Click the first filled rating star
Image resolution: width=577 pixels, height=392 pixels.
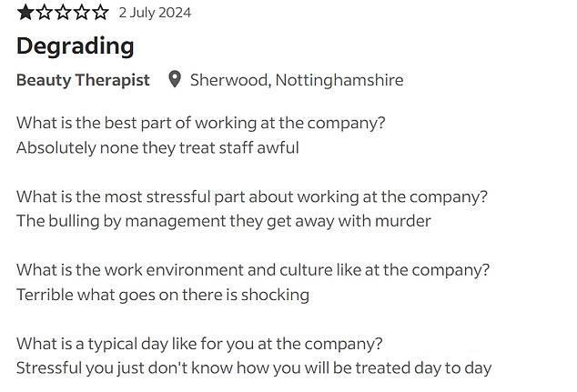(25, 14)
